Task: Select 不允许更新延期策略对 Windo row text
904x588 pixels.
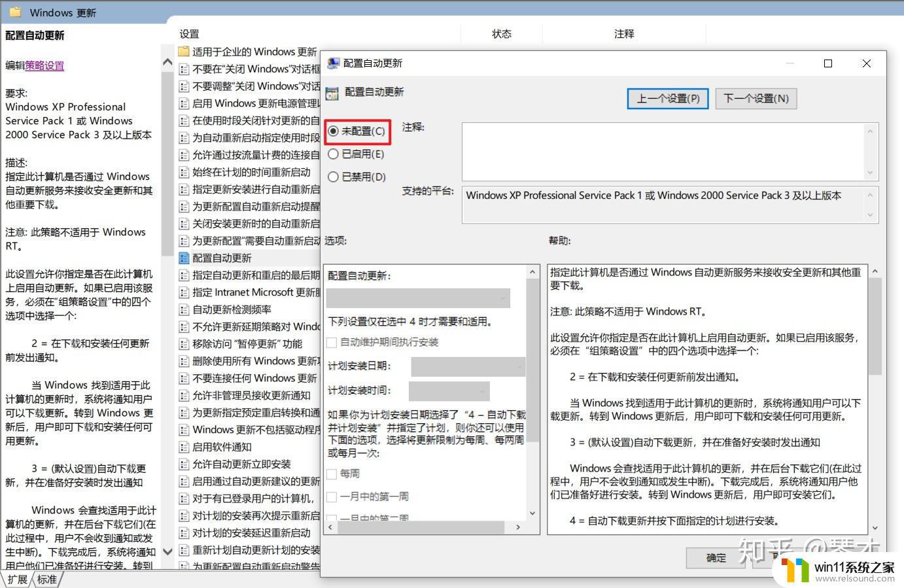Action: 256,326
